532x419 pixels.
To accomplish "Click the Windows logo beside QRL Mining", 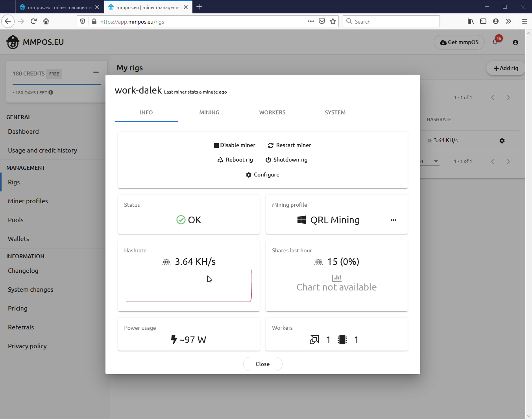I will [301, 220].
